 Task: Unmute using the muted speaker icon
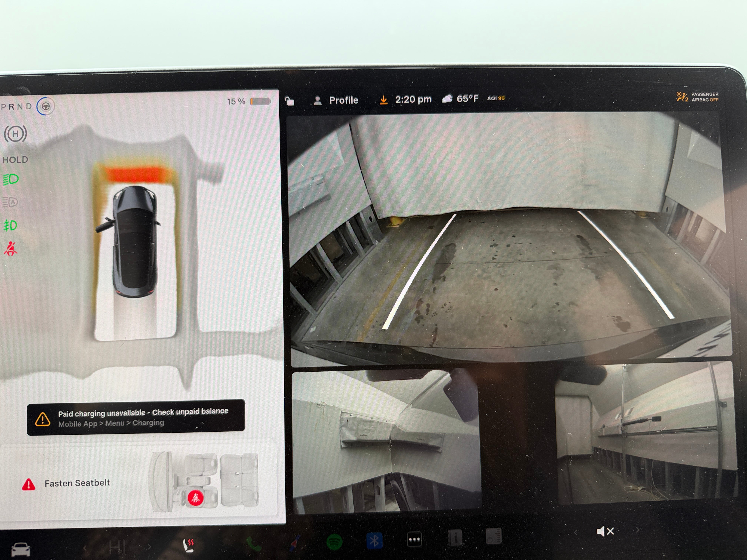pos(605,531)
